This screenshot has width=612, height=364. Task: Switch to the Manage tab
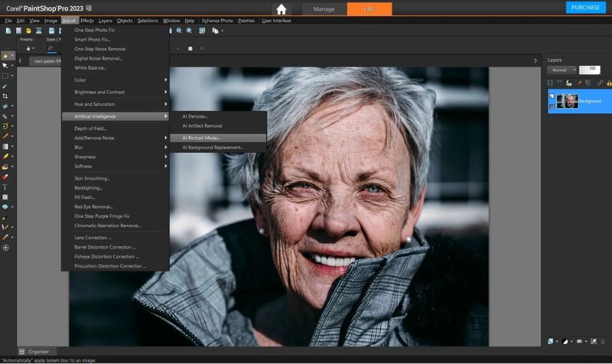point(324,9)
